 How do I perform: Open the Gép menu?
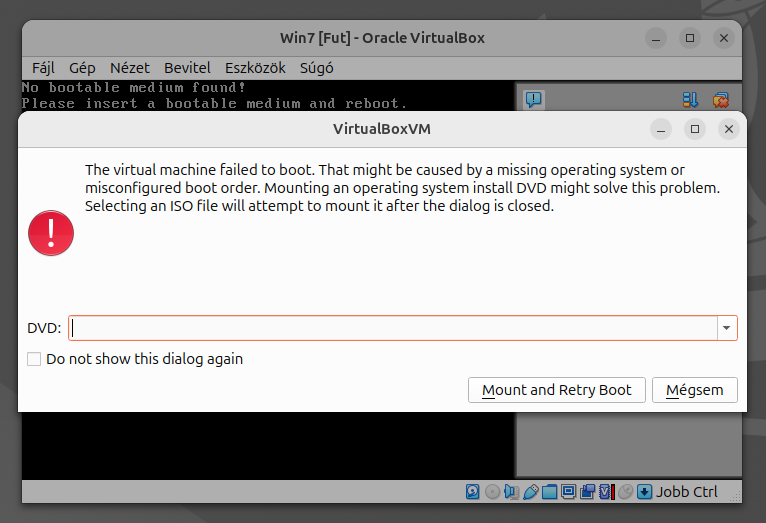pos(82,68)
